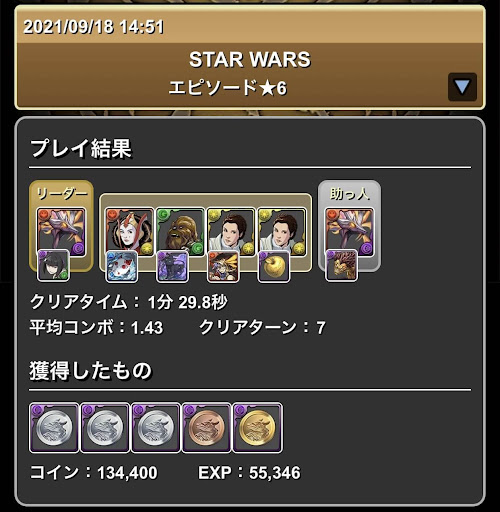Select the gold dragon medal reward

[257, 428]
